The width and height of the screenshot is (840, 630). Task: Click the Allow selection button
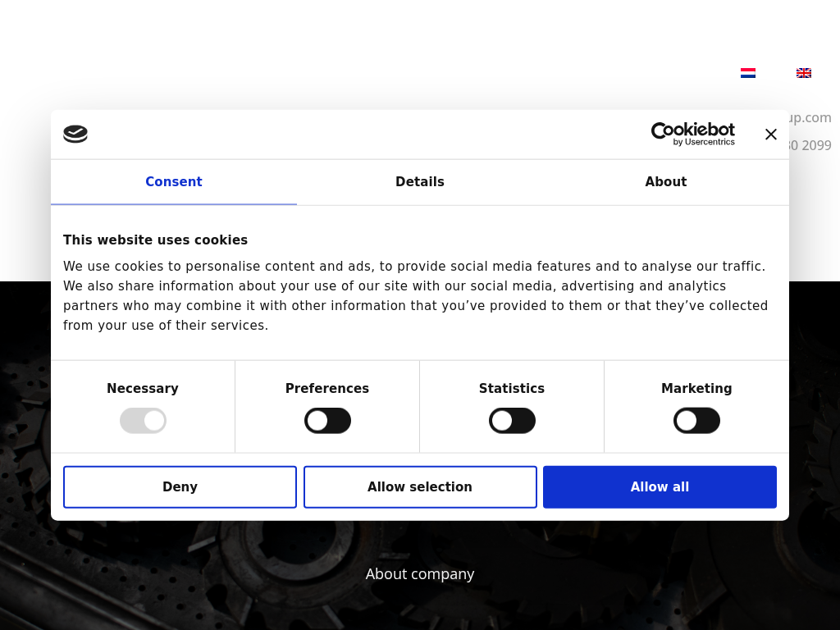(420, 487)
